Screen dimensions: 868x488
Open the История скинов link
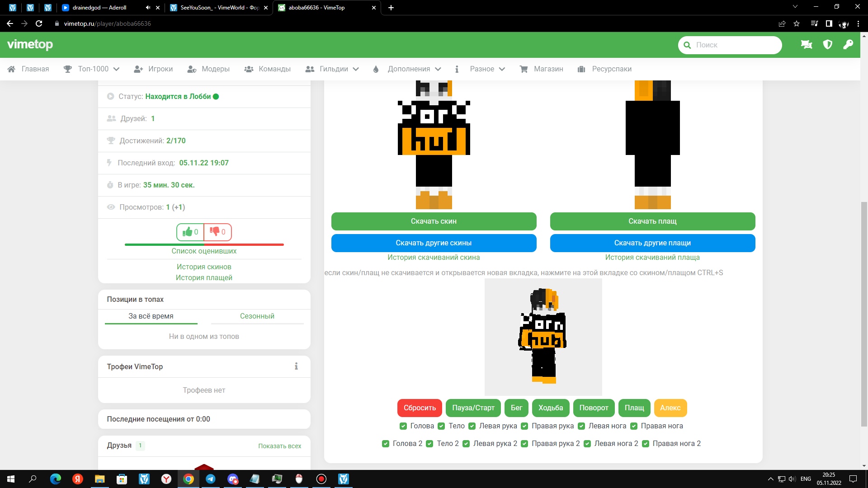point(204,267)
